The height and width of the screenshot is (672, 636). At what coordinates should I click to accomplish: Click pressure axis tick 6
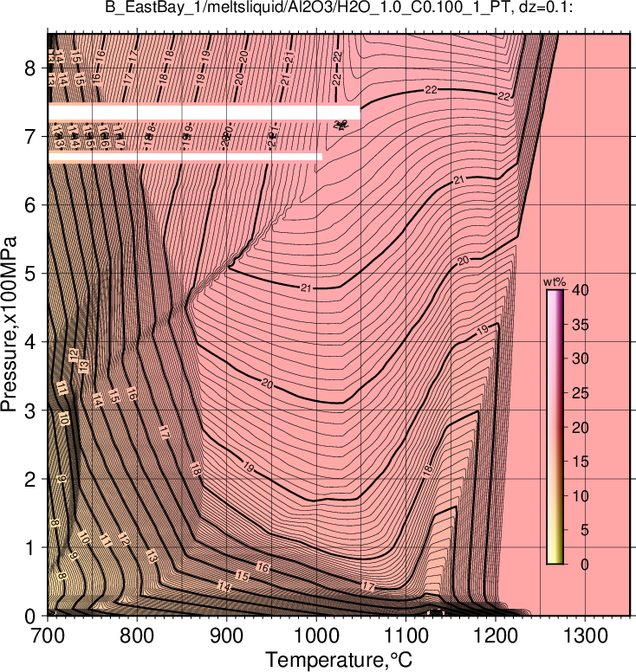[30, 205]
